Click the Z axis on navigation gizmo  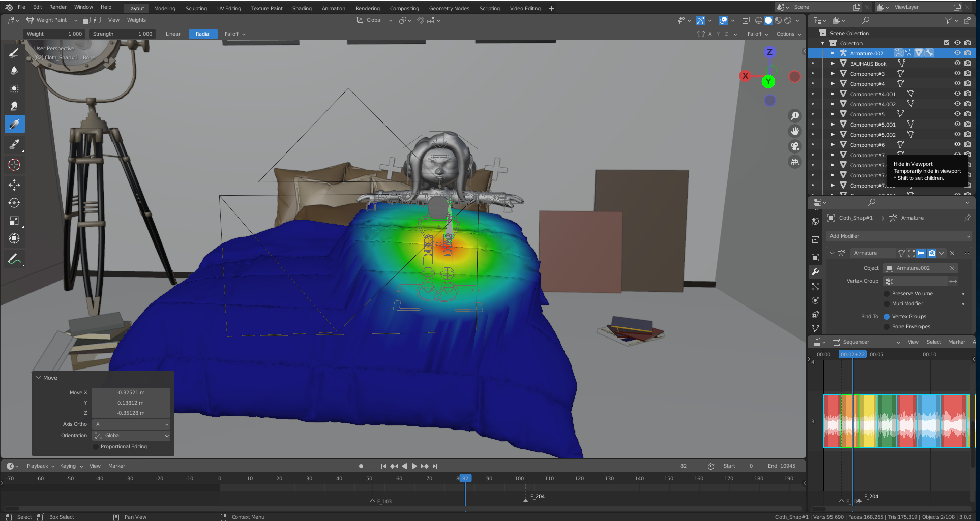[769, 52]
